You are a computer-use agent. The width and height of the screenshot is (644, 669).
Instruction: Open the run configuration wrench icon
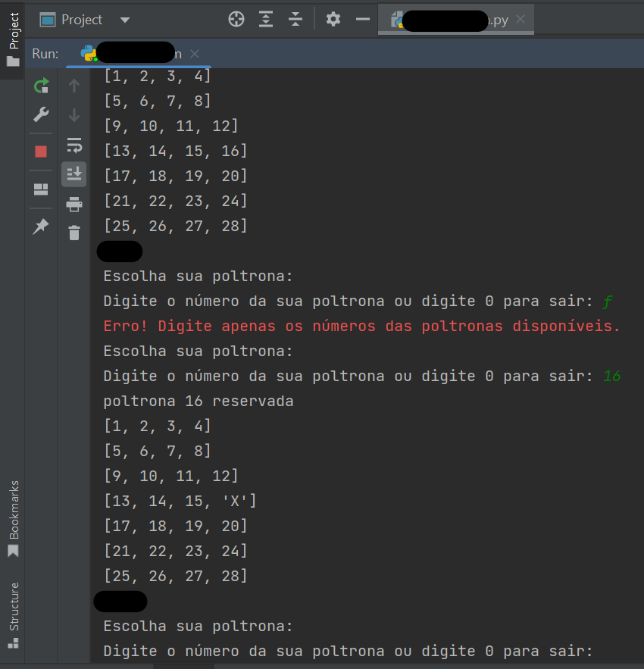click(41, 114)
